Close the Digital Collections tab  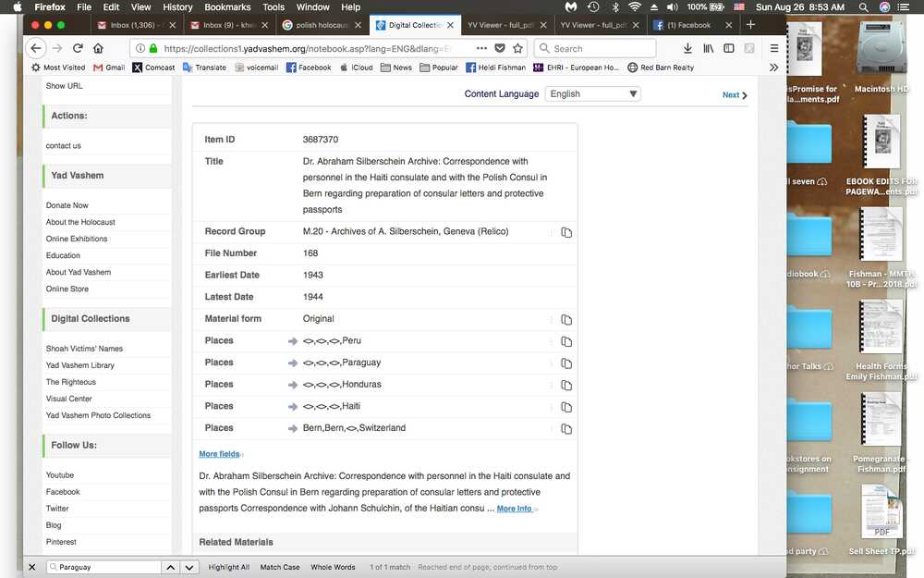[x=450, y=25]
